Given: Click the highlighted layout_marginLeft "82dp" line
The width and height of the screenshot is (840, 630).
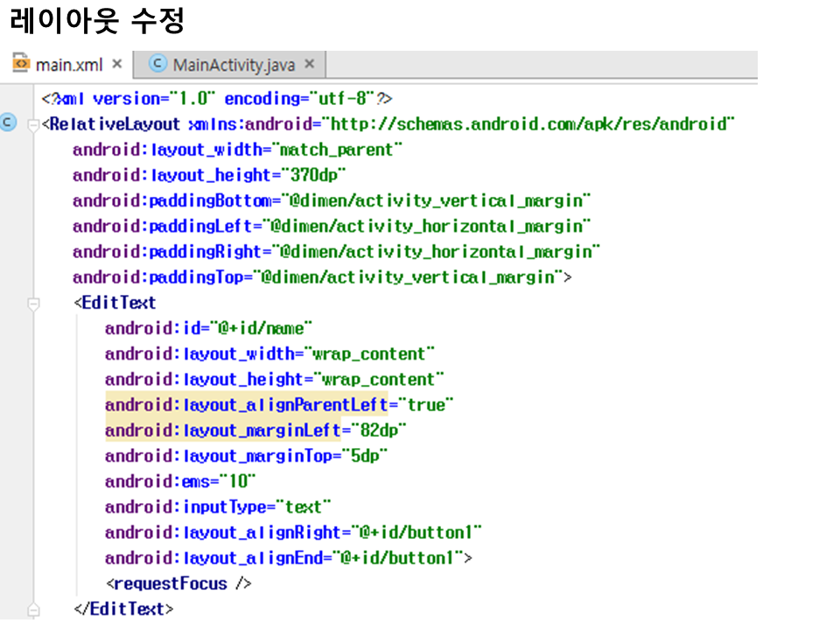Looking at the screenshot, I should tap(255, 430).
